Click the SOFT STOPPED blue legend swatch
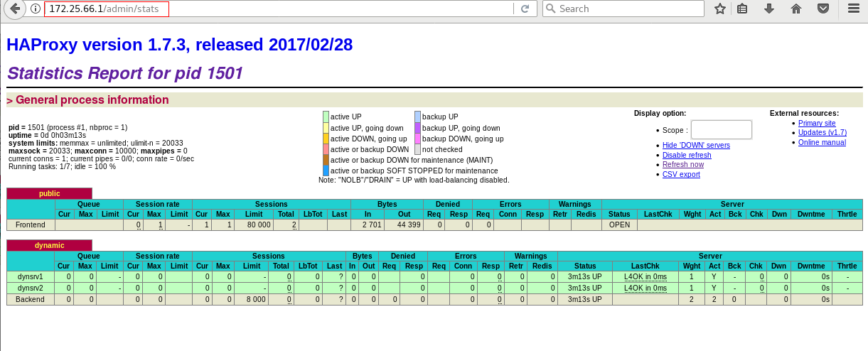Viewport: 868px width, 351px height. pyautogui.click(x=326, y=171)
